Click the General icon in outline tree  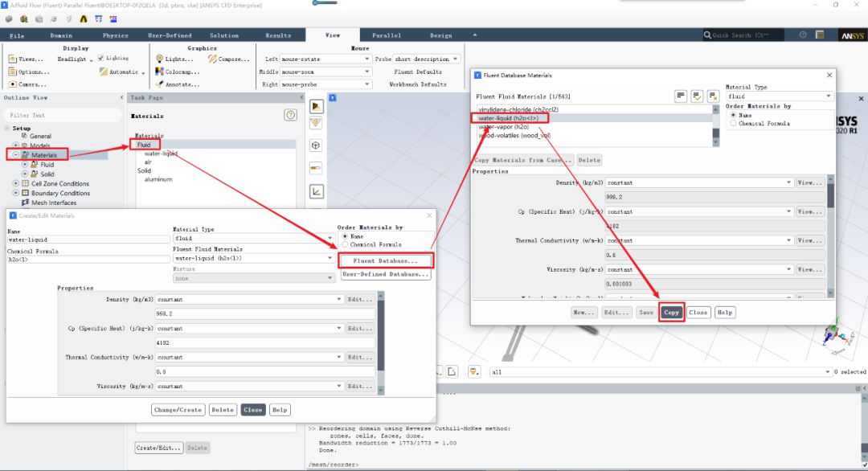pyautogui.click(x=24, y=136)
